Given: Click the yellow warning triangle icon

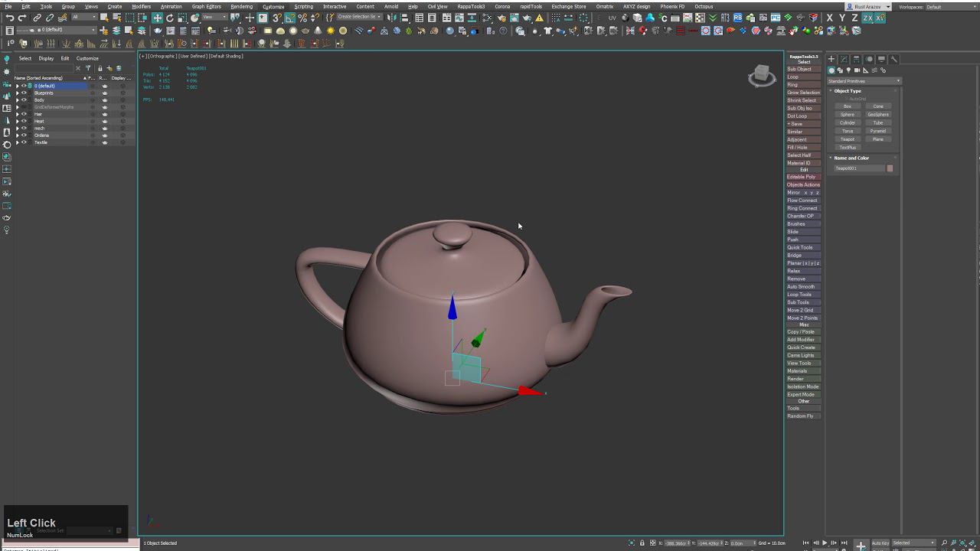Looking at the screenshot, I should click(x=539, y=18).
